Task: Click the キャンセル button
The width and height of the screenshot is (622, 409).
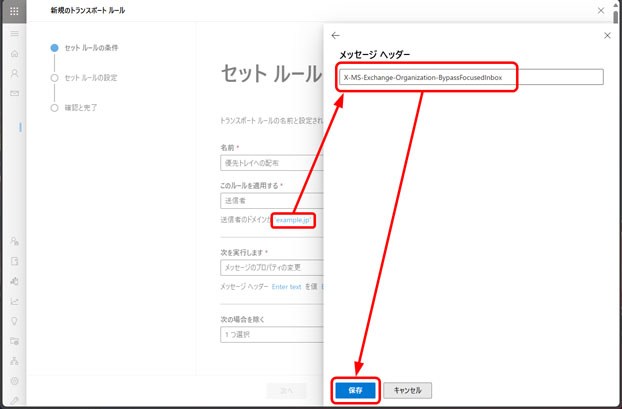Action: 407,391
